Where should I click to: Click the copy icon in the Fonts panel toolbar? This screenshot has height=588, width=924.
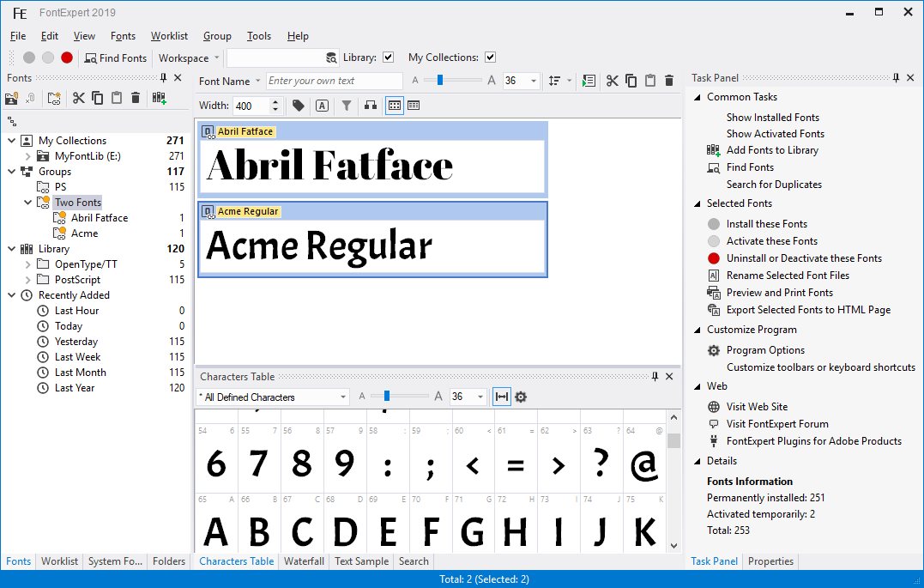(x=97, y=98)
